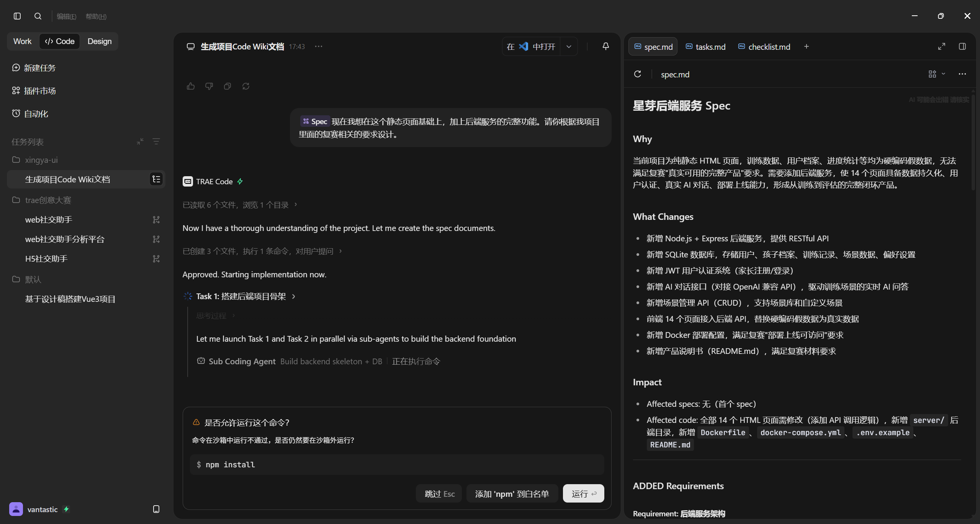Click the device icon at the sidebar bottom
Viewport: 980px width, 524px height.
[x=156, y=509]
